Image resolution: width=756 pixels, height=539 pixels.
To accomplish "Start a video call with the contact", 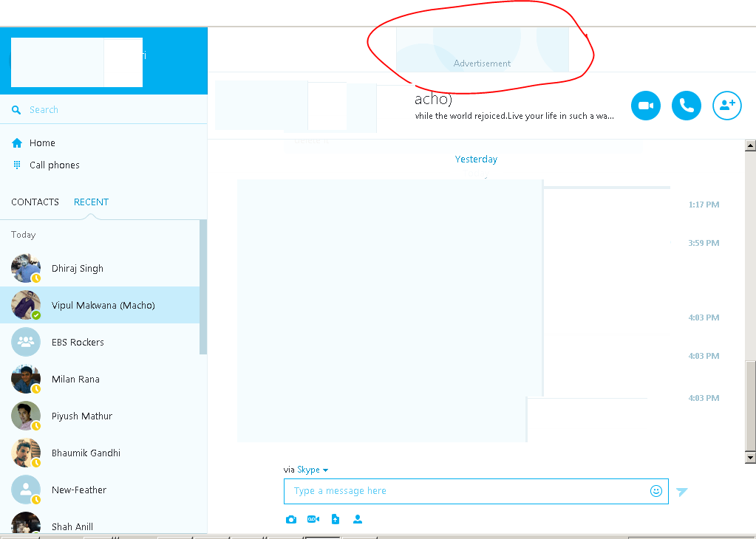I will click(x=646, y=106).
